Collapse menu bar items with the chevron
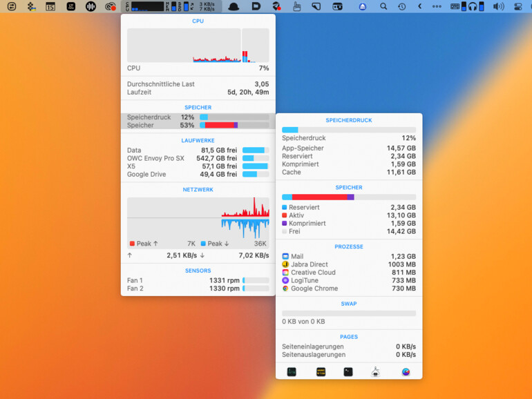The image size is (532, 399). click(x=420, y=6)
